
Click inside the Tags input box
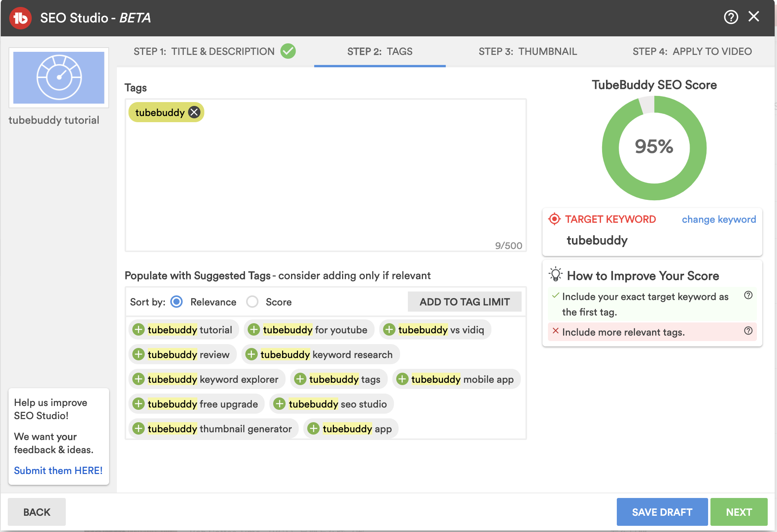325,175
